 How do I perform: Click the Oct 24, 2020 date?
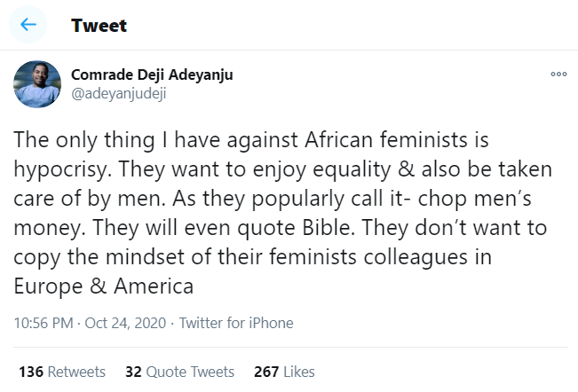pos(125,324)
